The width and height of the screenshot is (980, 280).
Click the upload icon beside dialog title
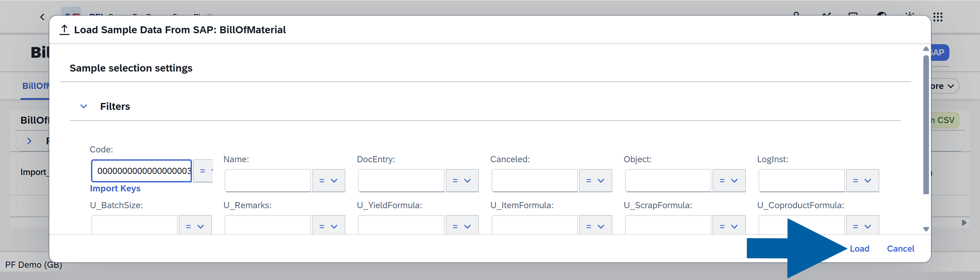[x=64, y=30]
